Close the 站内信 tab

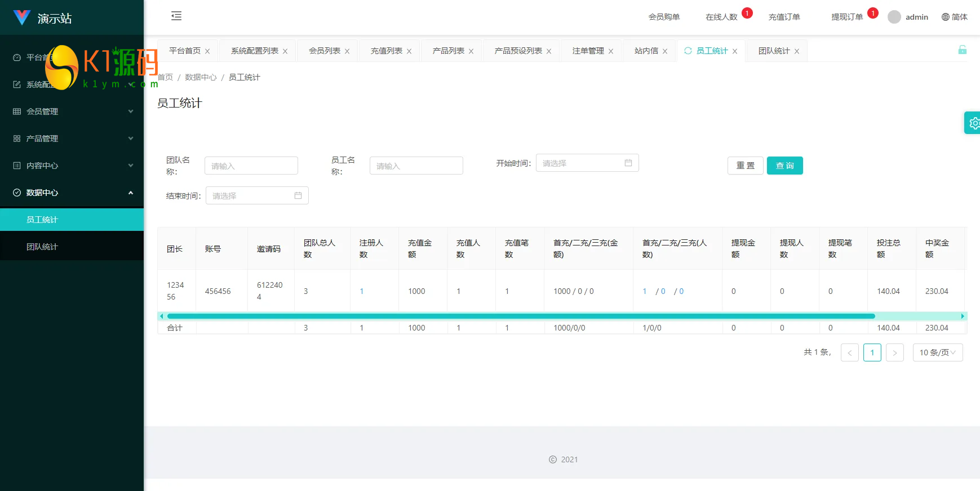coord(665,51)
